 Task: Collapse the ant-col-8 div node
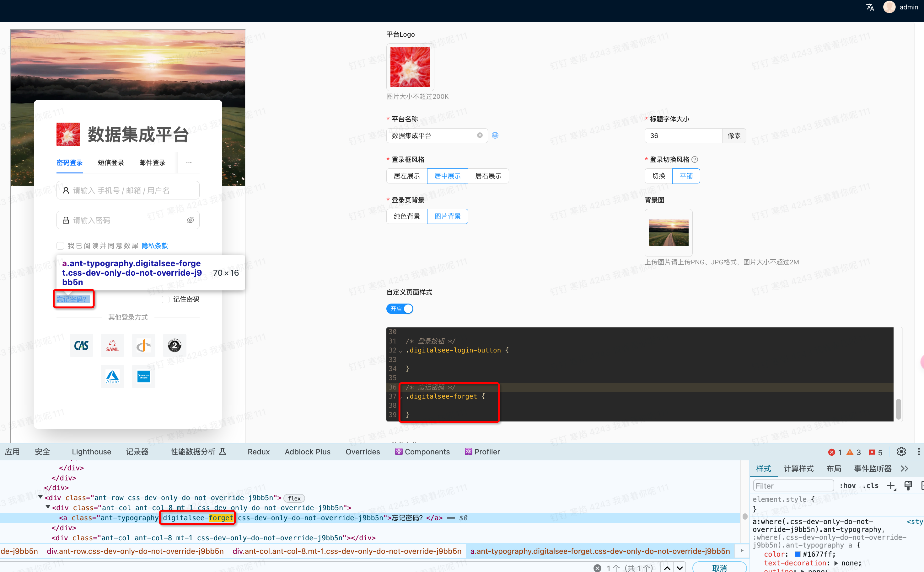(48, 507)
